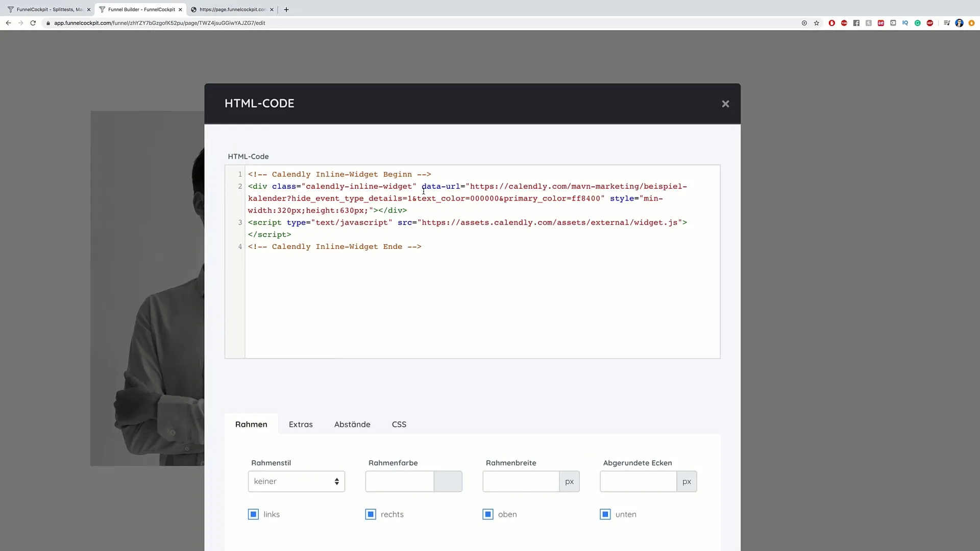Click the address bar URL
980x551 pixels.
160,23
